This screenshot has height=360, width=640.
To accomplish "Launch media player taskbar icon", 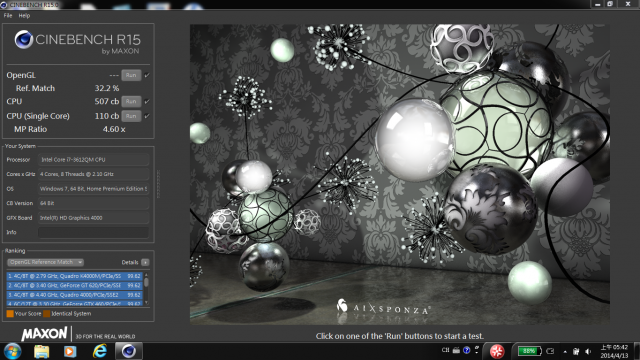I will 70,351.
